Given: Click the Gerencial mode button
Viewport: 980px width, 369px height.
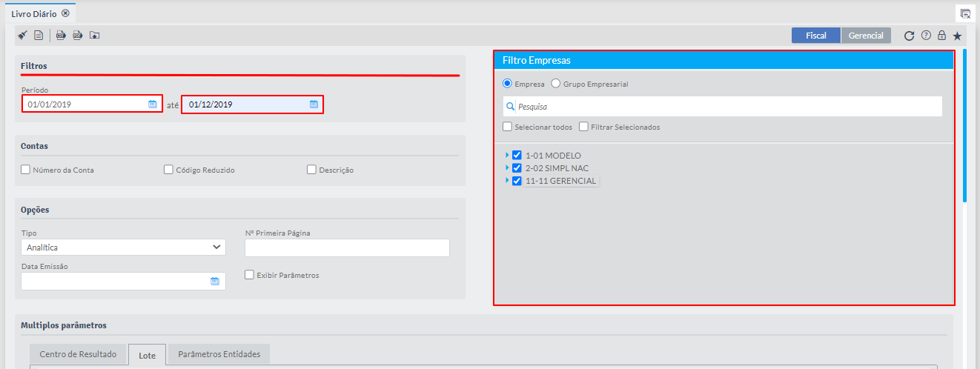Looking at the screenshot, I should (866, 36).
